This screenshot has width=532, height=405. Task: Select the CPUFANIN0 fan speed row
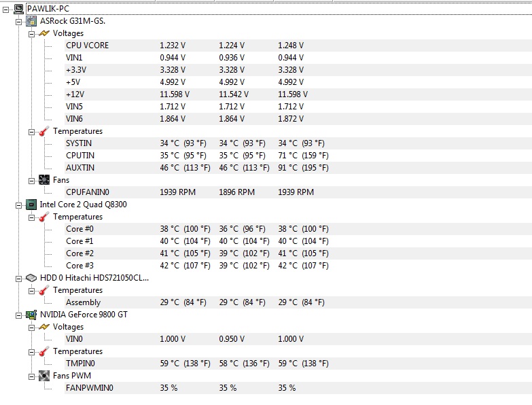pos(298,192)
